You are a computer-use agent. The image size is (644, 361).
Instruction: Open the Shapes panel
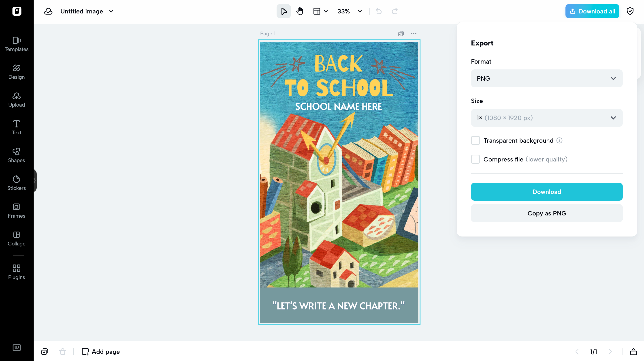pyautogui.click(x=17, y=155)
